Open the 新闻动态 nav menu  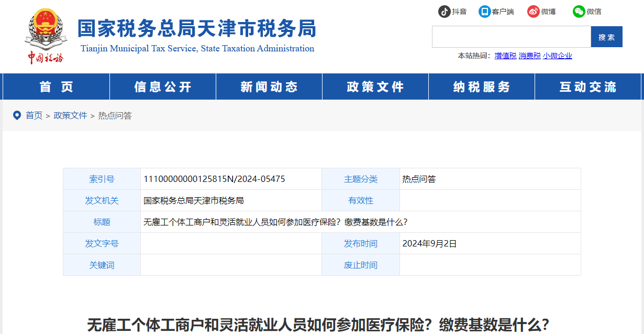269,87
